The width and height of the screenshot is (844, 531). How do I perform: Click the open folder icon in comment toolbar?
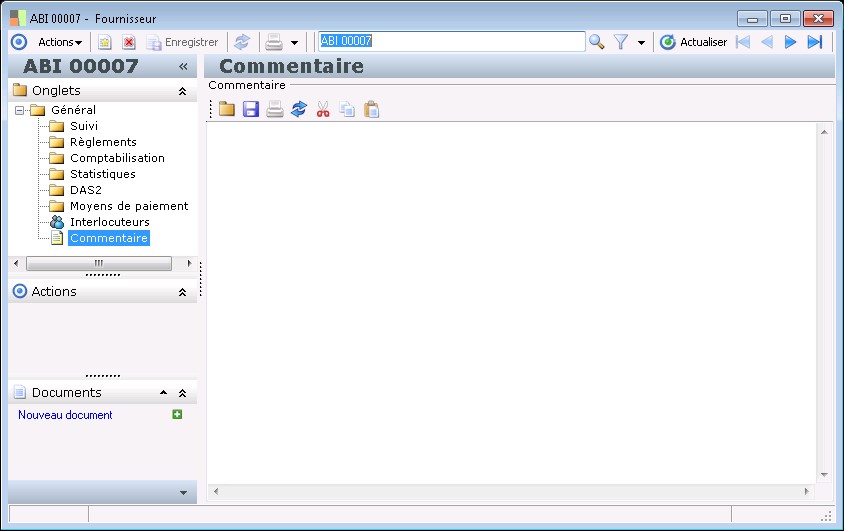(x=227, y=109)
